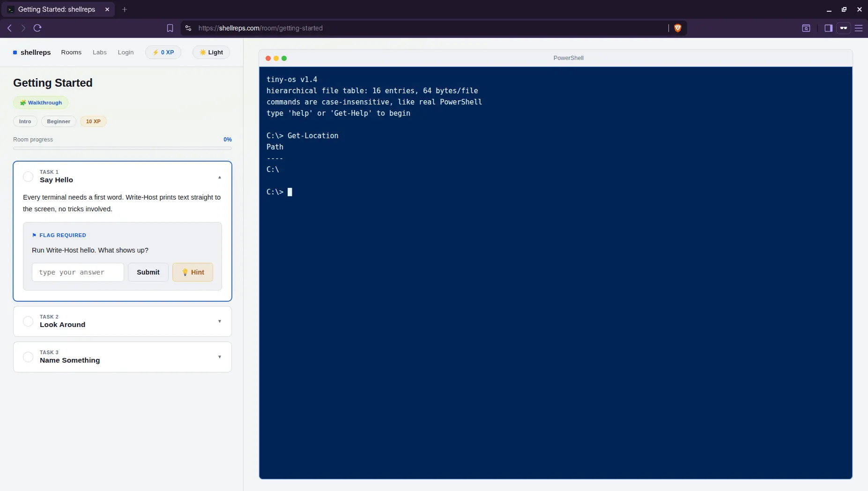868x491 pixels.
Task: Toggle the Light theme button
Action: tap(211, 52)
